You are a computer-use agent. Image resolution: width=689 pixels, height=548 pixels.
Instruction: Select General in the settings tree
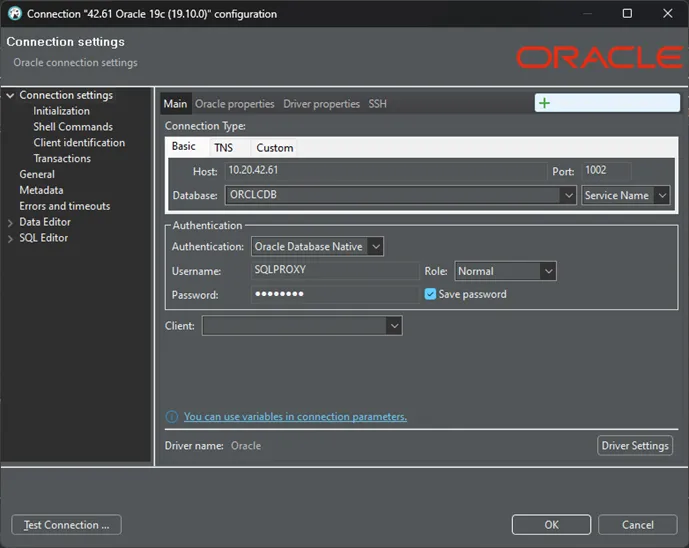[37, 174]
